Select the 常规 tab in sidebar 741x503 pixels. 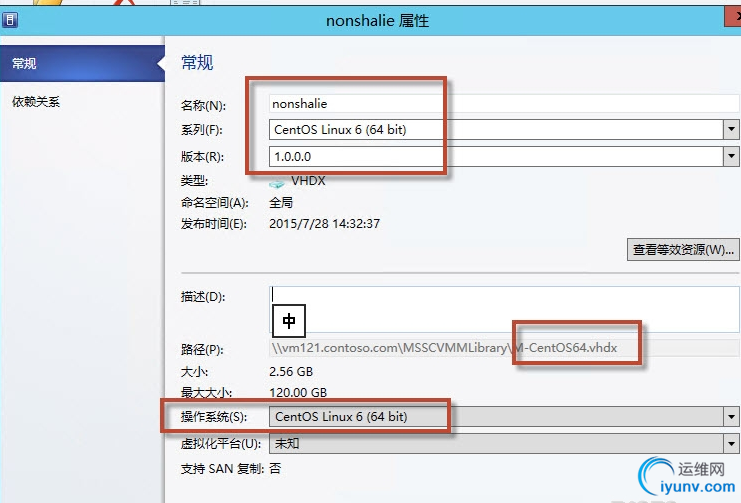click(x=82, y=63)
